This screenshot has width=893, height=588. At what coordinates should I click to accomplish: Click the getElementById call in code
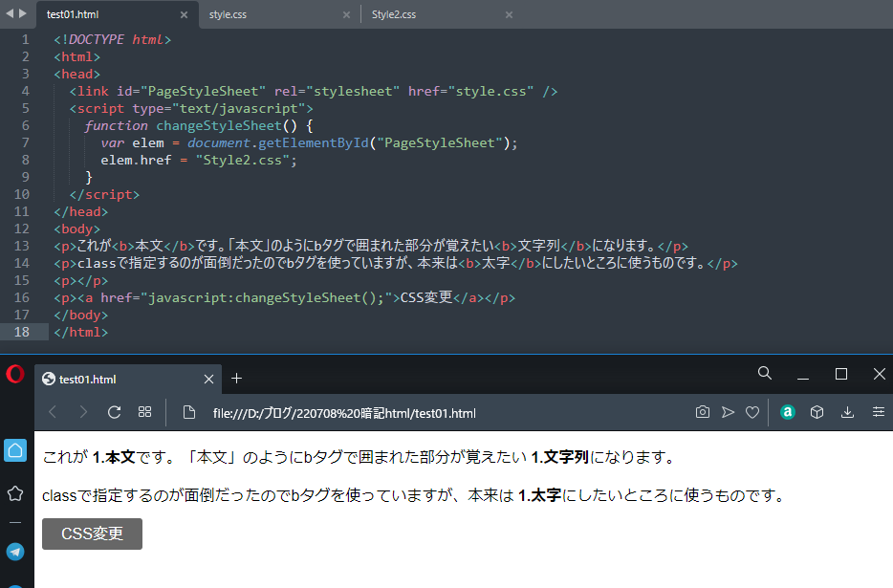pyautogui.click(x=314, y=143)
